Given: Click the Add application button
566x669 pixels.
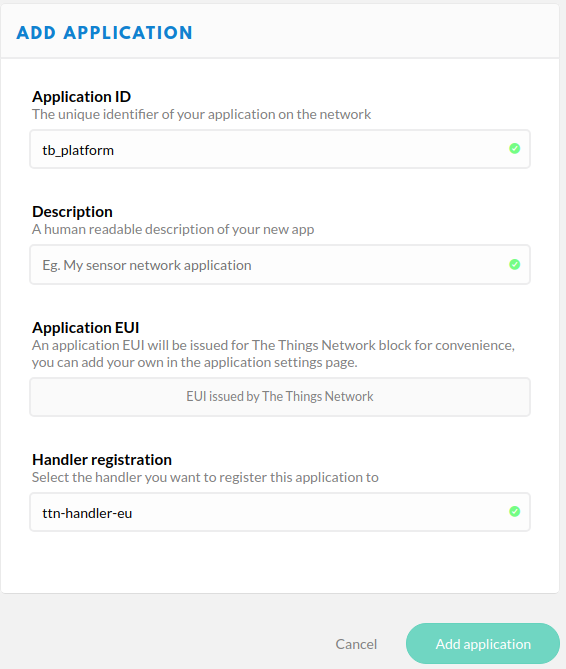Looking at the screenshot, I should pos(483,643).
